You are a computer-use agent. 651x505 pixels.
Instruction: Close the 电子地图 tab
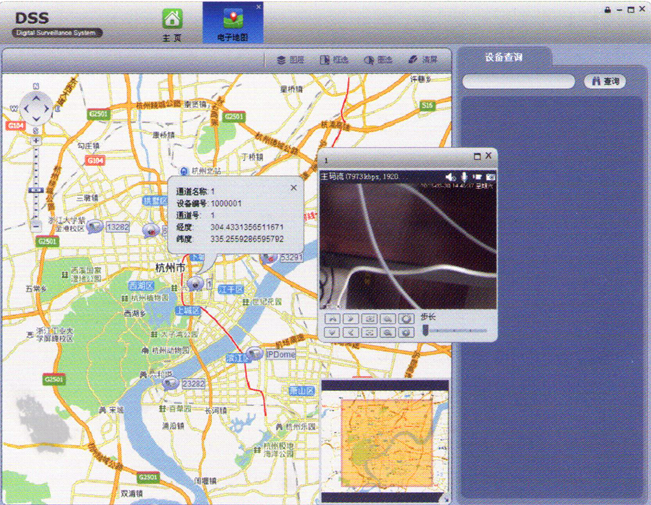[x=259, y=7]
